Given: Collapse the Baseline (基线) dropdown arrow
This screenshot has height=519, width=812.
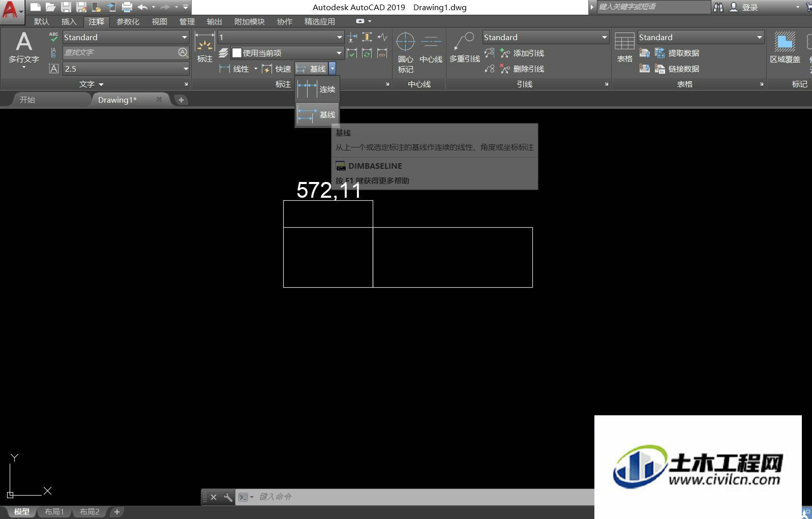Looking at the screenshot, I should (x=332, y=69).
